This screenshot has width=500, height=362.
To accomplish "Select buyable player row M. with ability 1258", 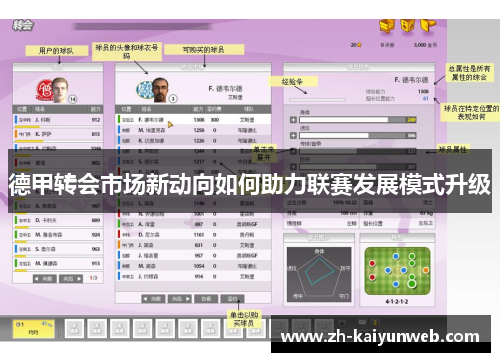I will pos(193,130).
